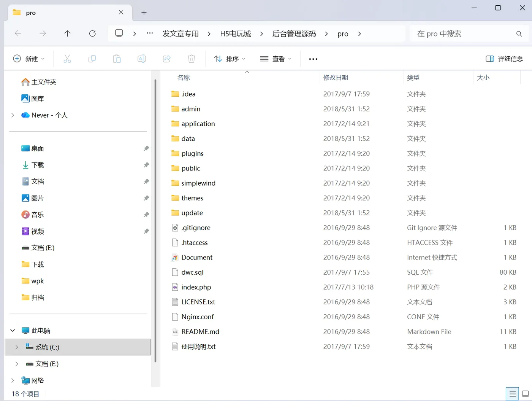Select the application folder
This screenshot has height=401, width=532.
(x=198, y=124)
